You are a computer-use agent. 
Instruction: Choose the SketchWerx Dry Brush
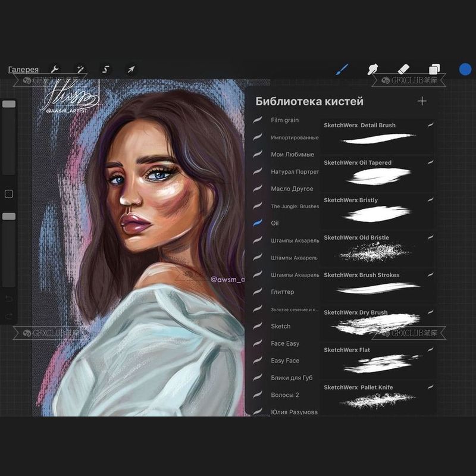coord(378,323)
